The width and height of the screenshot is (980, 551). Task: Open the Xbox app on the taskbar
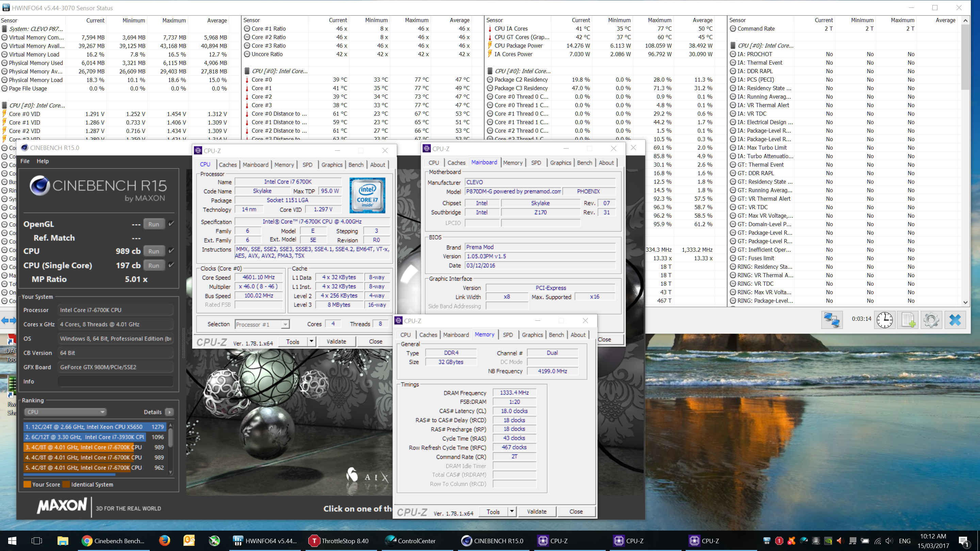click(x=215, y=540)
